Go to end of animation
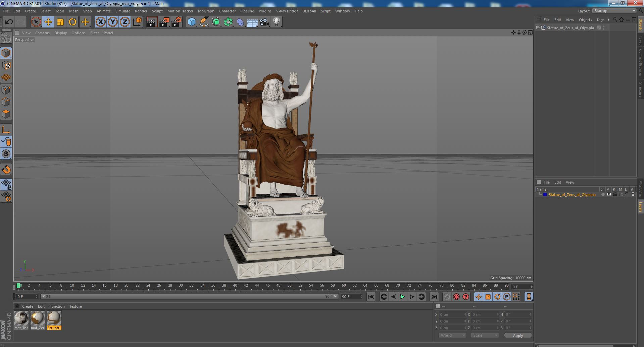The image size is (644, 347). coord(434,297)
